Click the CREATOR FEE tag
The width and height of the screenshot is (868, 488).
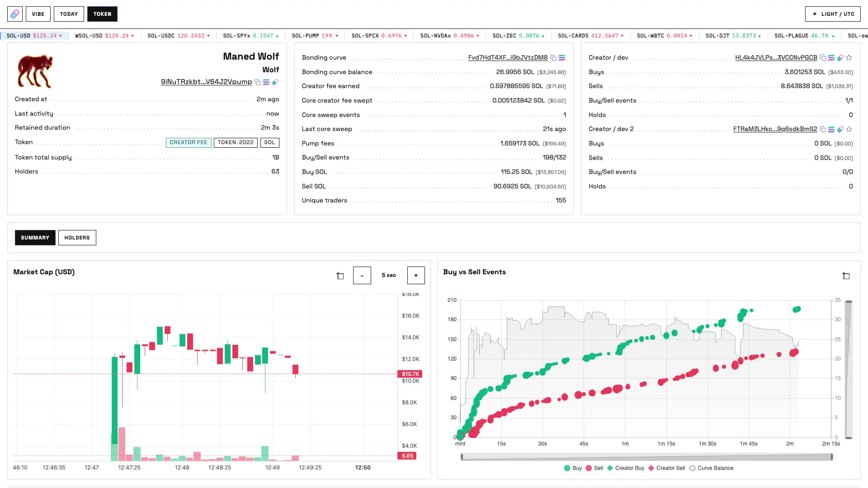click(189, 142)
